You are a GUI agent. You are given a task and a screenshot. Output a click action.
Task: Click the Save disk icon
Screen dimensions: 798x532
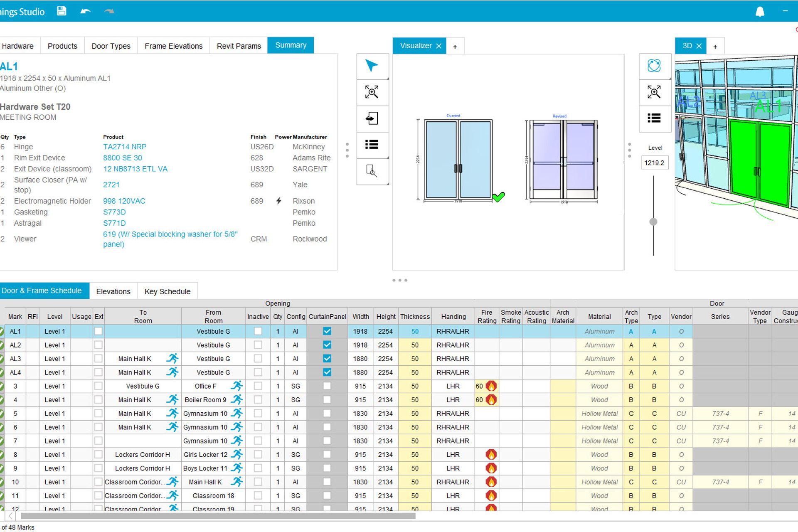62,11
